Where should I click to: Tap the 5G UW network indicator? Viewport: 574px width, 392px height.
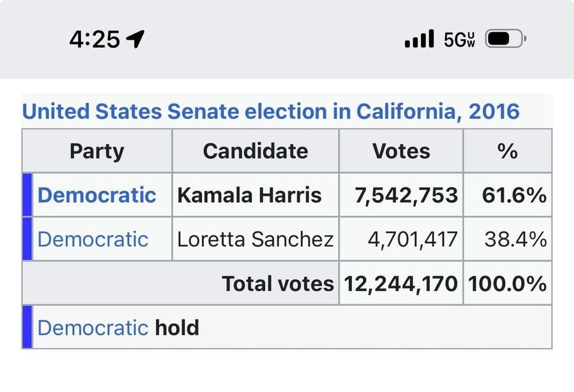click(459, 40)
